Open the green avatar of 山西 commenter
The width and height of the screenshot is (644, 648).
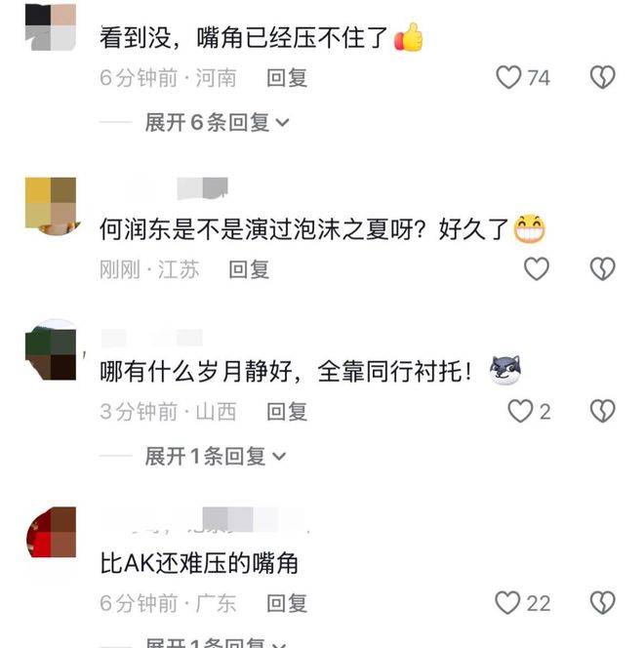(x=51, y=349)
